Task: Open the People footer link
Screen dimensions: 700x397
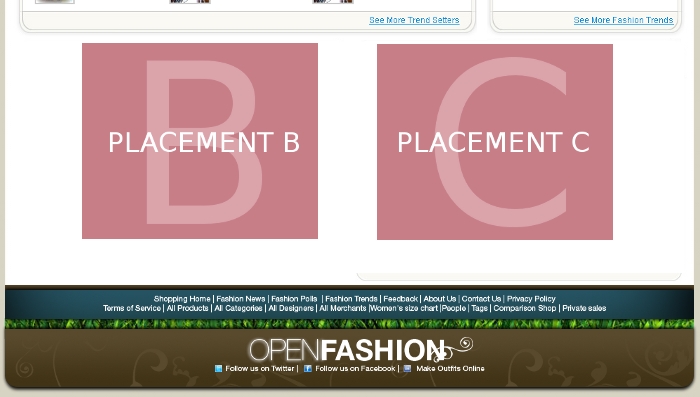Action: pos(454,308)
